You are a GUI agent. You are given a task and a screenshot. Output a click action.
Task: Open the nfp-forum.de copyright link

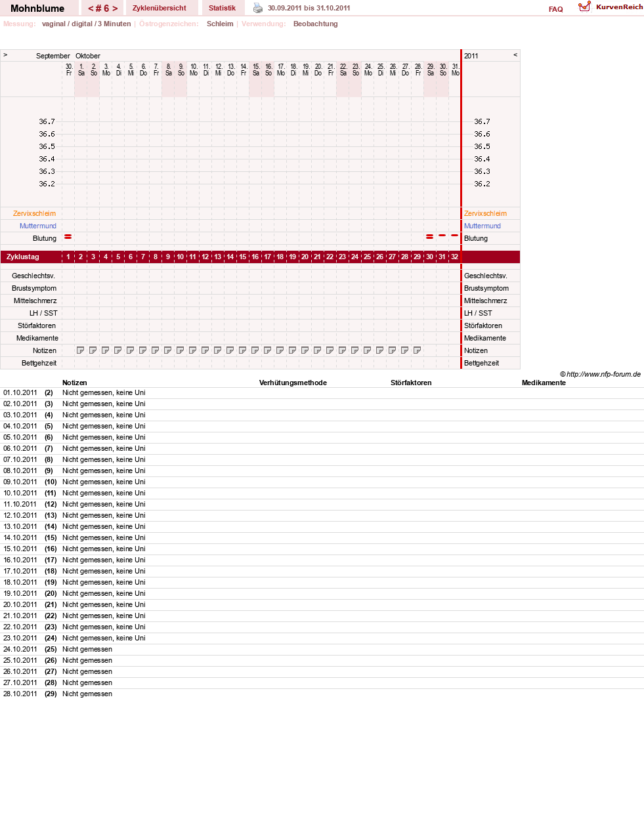click(600, 374)
